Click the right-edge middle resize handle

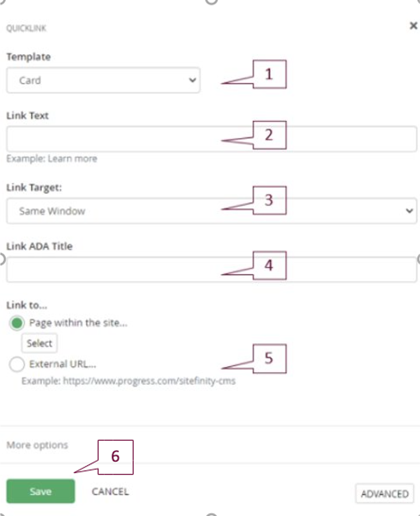point(419,260)
